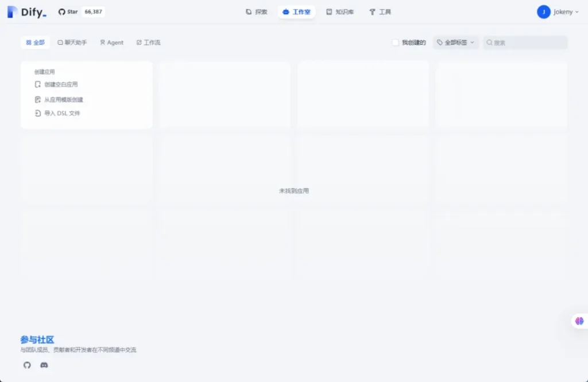Toggle the 我创建的 checkbox
The height and width of the screenshot is (382, 588).
coord(395,42)
